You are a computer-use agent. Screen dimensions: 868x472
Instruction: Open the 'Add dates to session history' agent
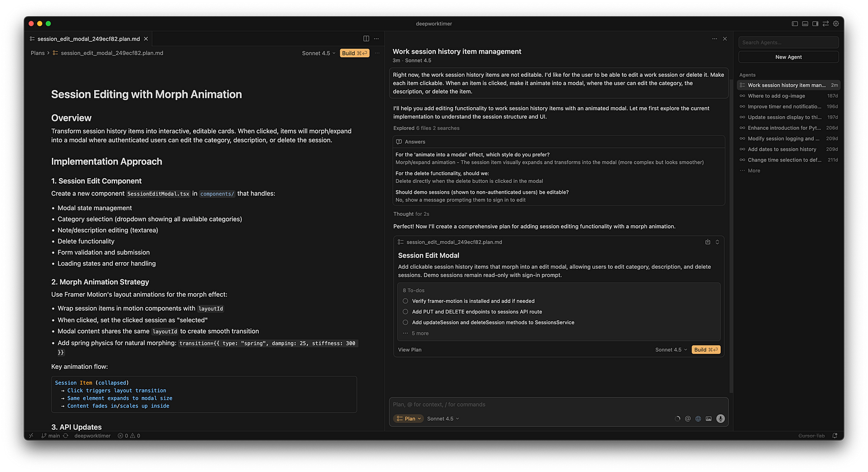788,150
